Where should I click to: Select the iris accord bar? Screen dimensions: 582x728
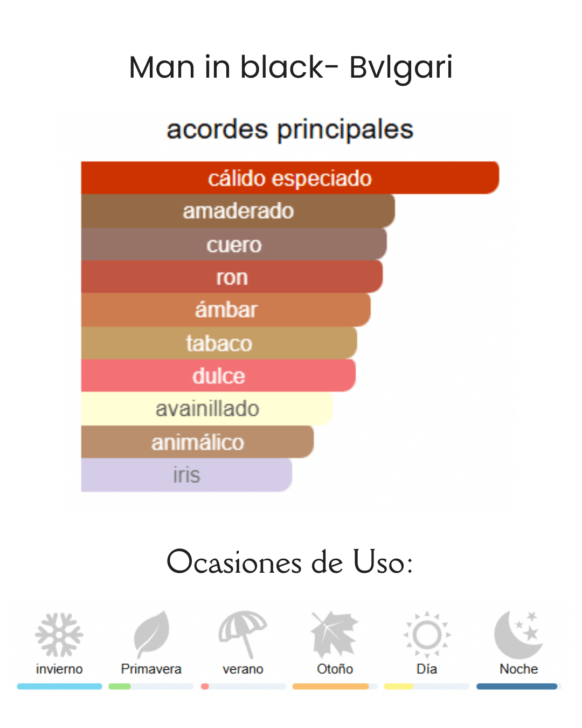point(186,475)
